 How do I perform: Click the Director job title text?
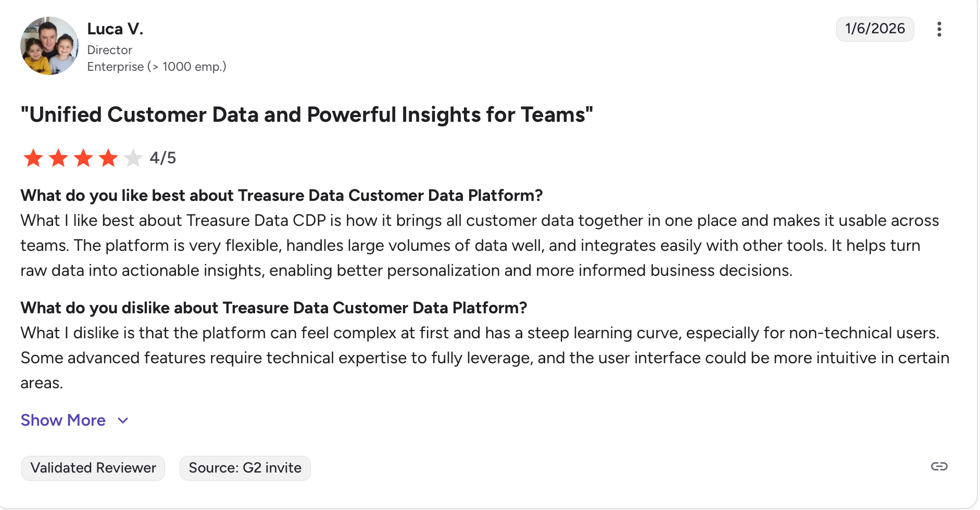coord(110,50)
